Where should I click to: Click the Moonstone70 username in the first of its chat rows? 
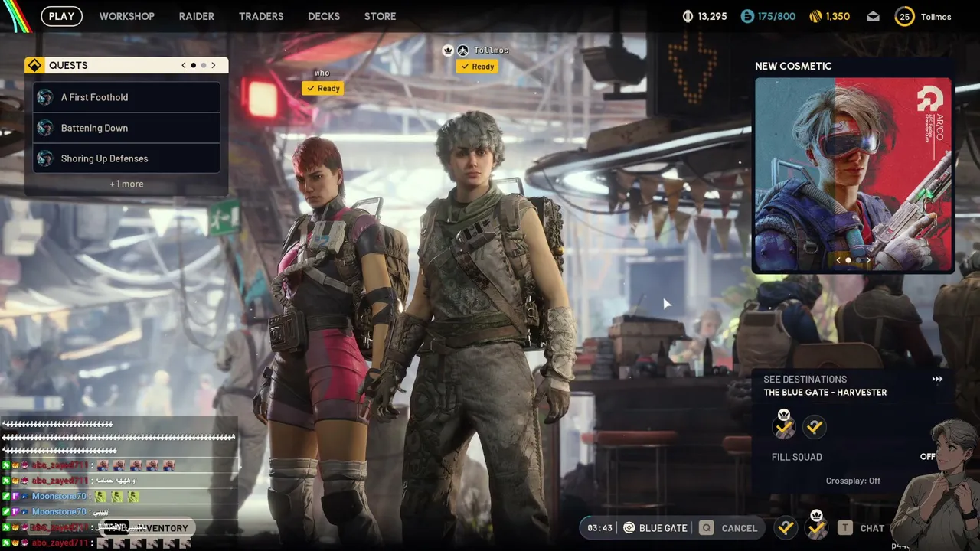point(59,497)
